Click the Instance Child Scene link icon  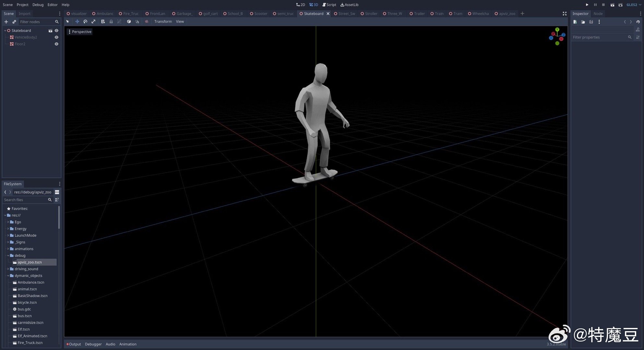[14, 22]
